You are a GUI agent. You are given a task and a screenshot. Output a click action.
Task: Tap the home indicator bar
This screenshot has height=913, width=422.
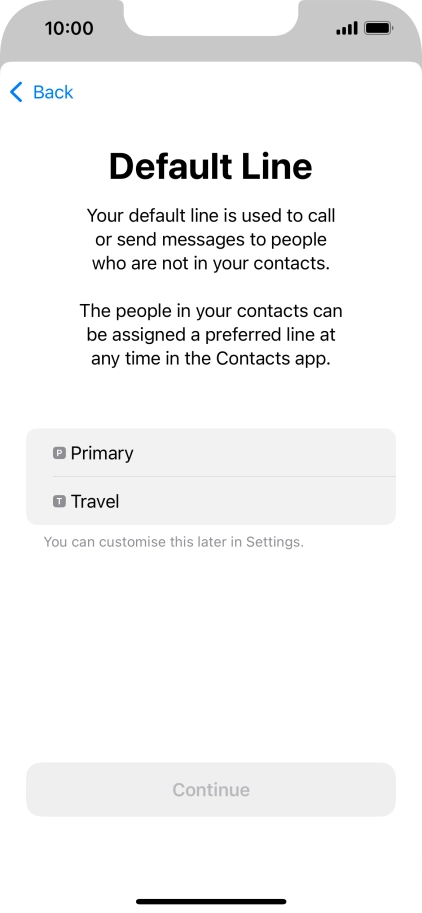coord(211,901)
